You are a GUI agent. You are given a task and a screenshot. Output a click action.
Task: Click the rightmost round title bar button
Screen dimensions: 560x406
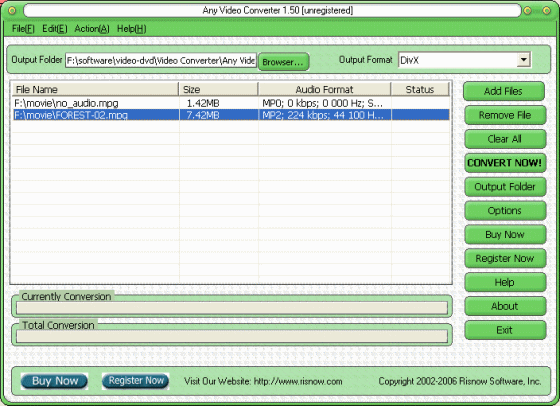point(546,11)
